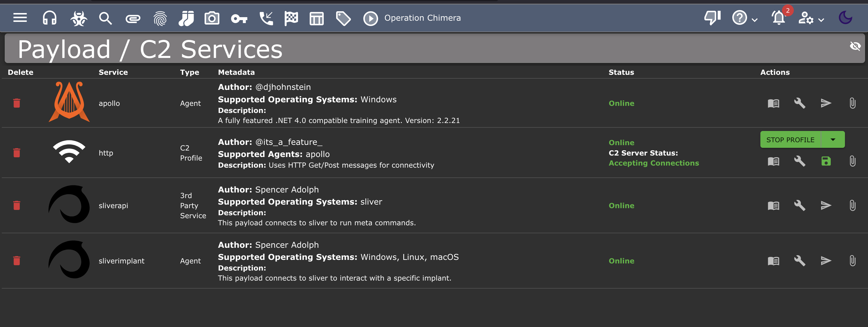Open proxies socks icon
This screenshot has height=327, width=868.
tap(186, 18)
